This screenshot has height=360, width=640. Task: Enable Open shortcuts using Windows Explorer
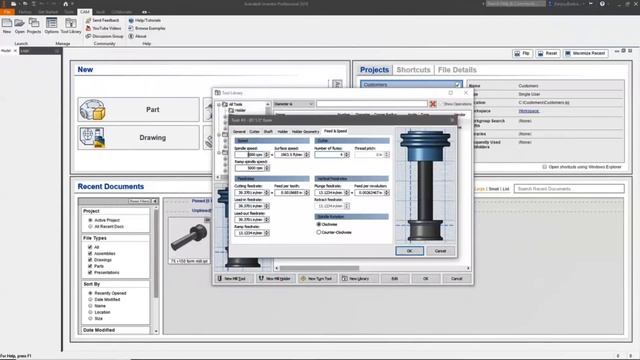pos(544,167)
